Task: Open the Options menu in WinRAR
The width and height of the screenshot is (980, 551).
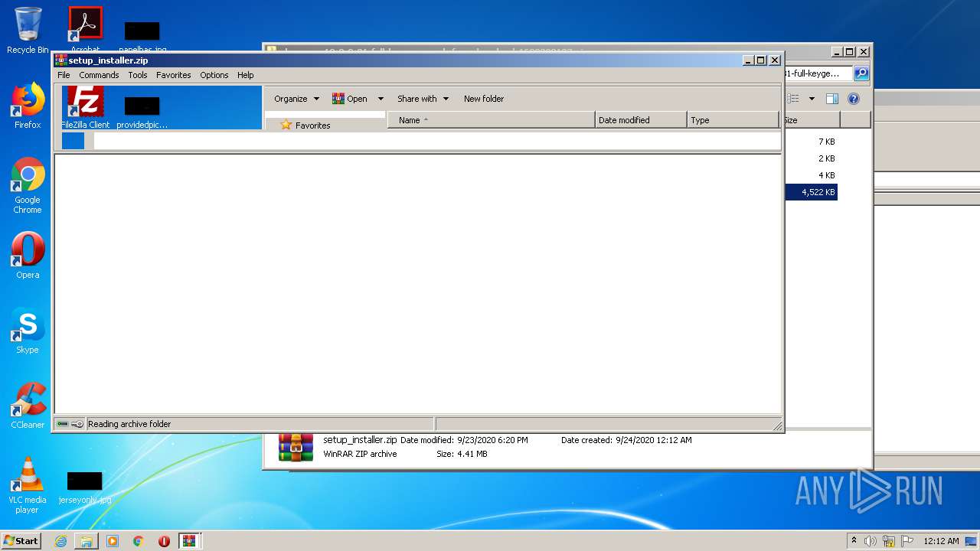Action: 214,75
